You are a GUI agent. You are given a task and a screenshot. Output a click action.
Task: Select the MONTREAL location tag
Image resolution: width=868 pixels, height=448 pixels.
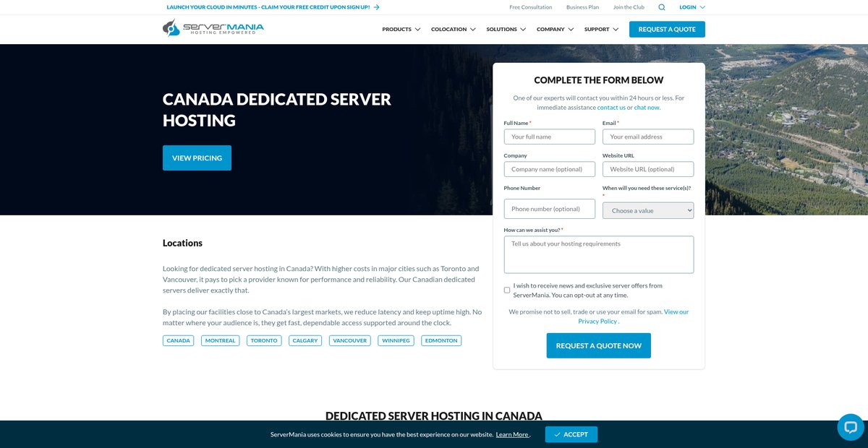point(220,340)
